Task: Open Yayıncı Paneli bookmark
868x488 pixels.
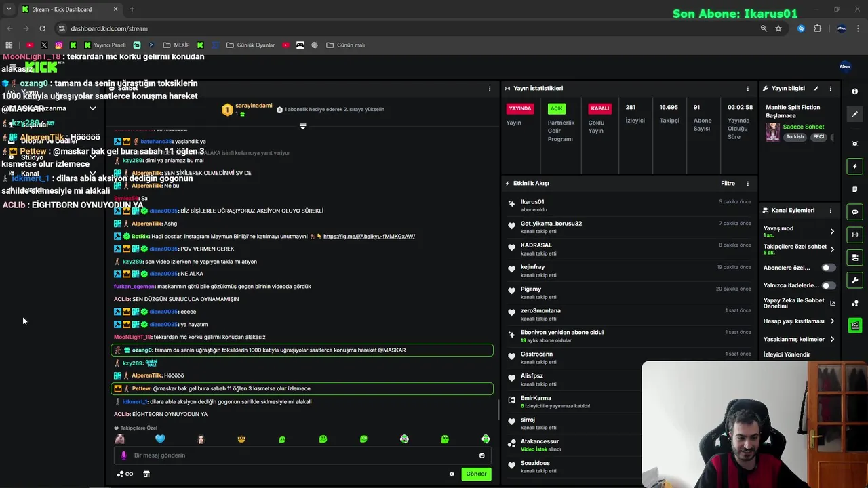Action: 105,45
